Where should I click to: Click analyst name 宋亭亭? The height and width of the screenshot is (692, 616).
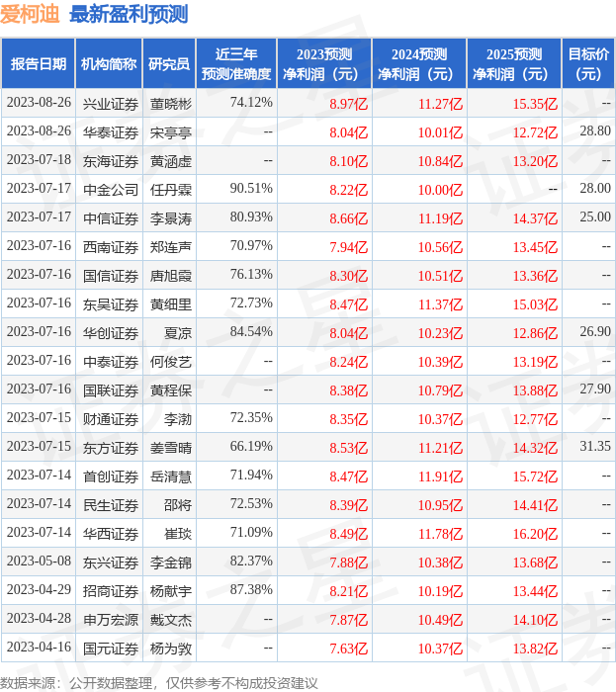tap(171, 132)
